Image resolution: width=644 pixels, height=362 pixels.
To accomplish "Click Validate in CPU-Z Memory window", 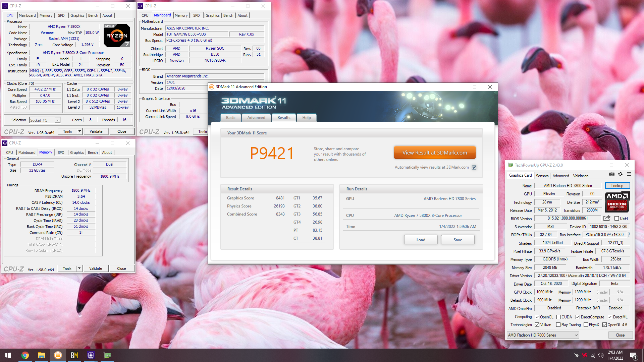I will click(96, 268).
